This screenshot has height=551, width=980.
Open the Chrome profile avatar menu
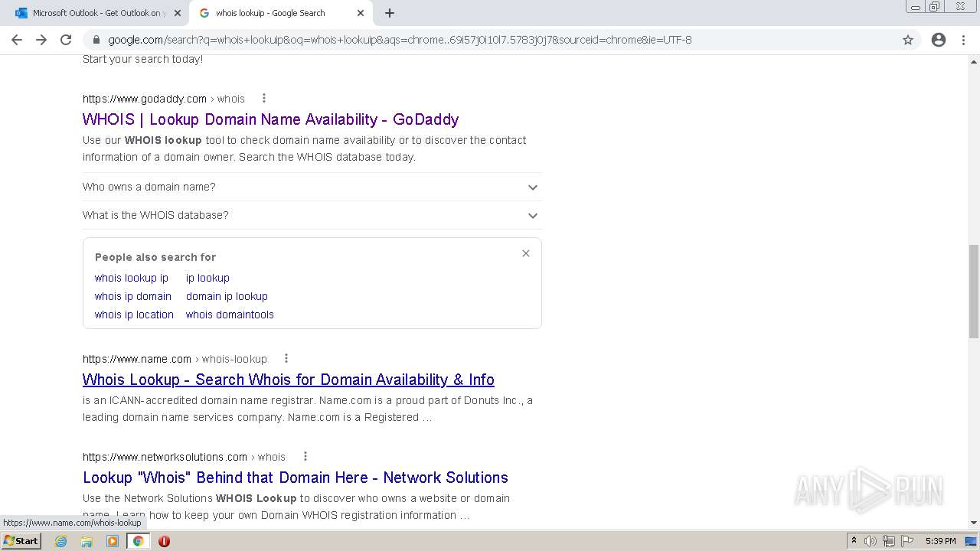coord(939,40)
